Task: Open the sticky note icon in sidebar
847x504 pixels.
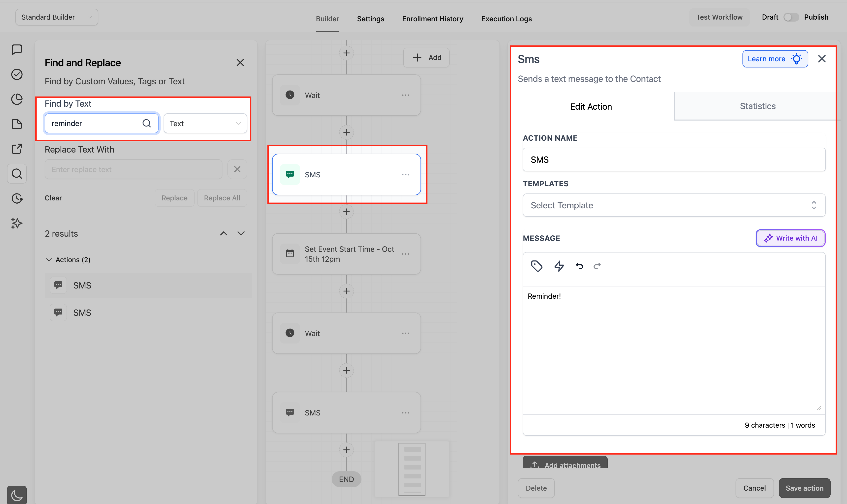Action: (17, 124)
